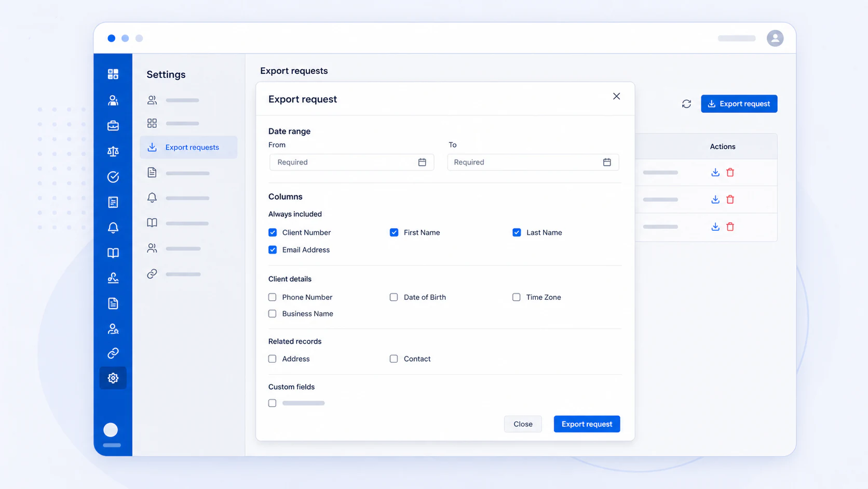Viewport: 868px width, 489px height.
Task: Uncheck the Email Address checkbox
Action: tap(273, 250)
